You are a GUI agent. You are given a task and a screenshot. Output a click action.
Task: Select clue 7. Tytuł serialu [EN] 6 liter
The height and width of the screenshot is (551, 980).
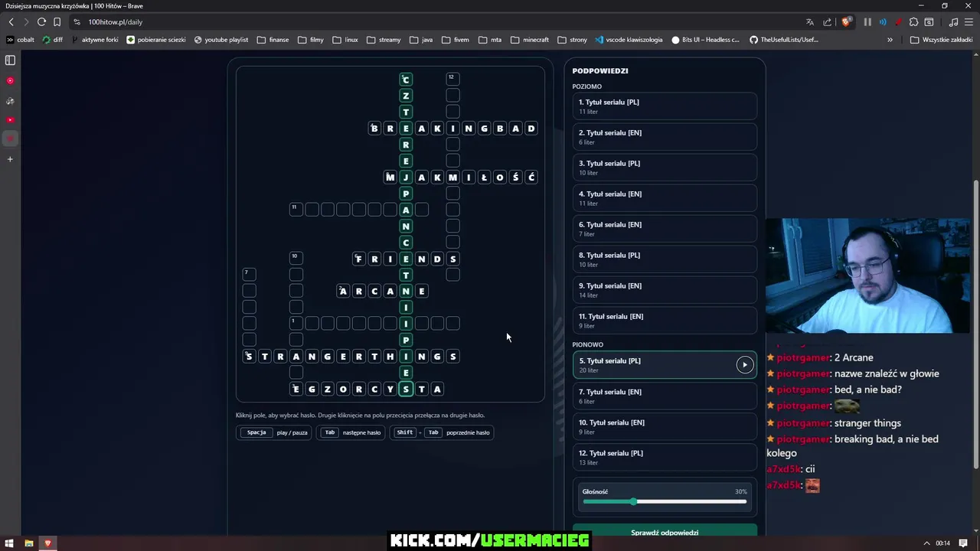(x=665, y=396)
